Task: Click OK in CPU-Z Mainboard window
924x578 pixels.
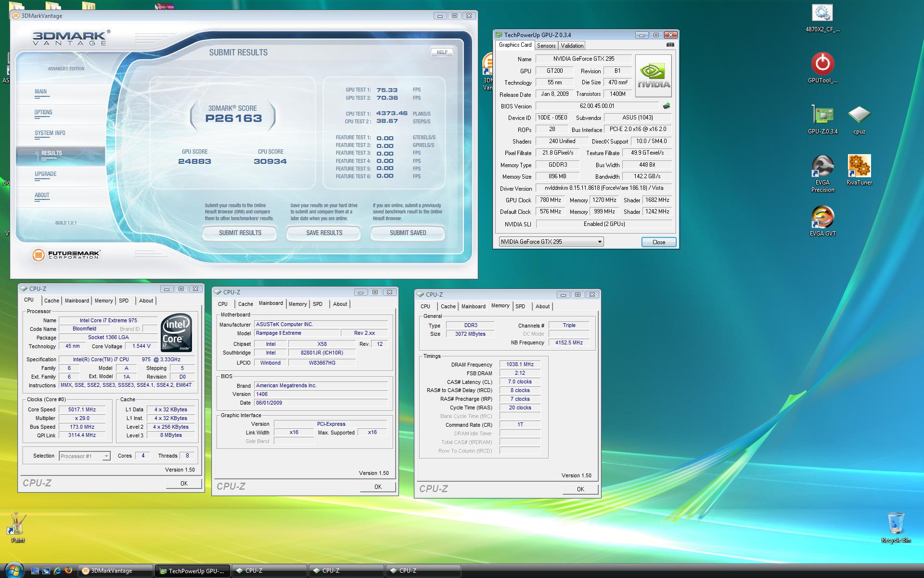Action: 378,487
